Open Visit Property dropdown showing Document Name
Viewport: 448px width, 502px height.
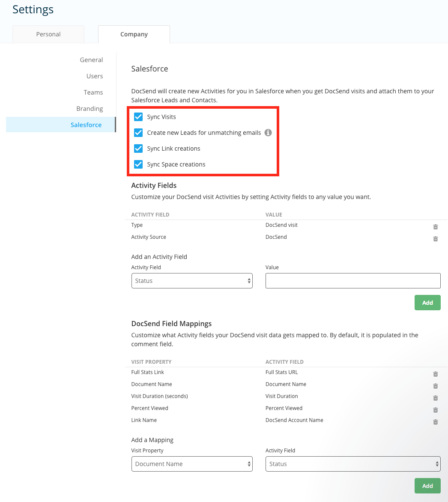tap(192, 464)
